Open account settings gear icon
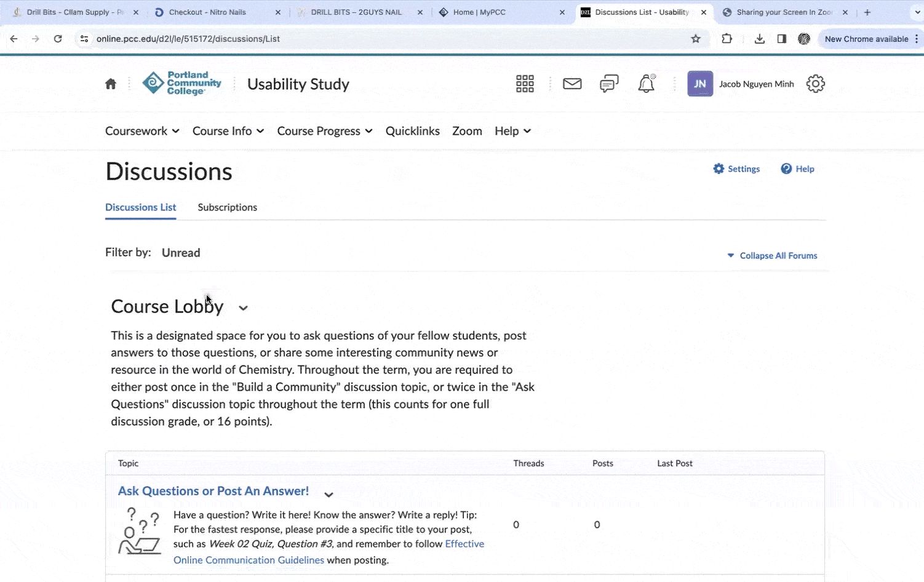924x582 pixels. pos(815,84)
